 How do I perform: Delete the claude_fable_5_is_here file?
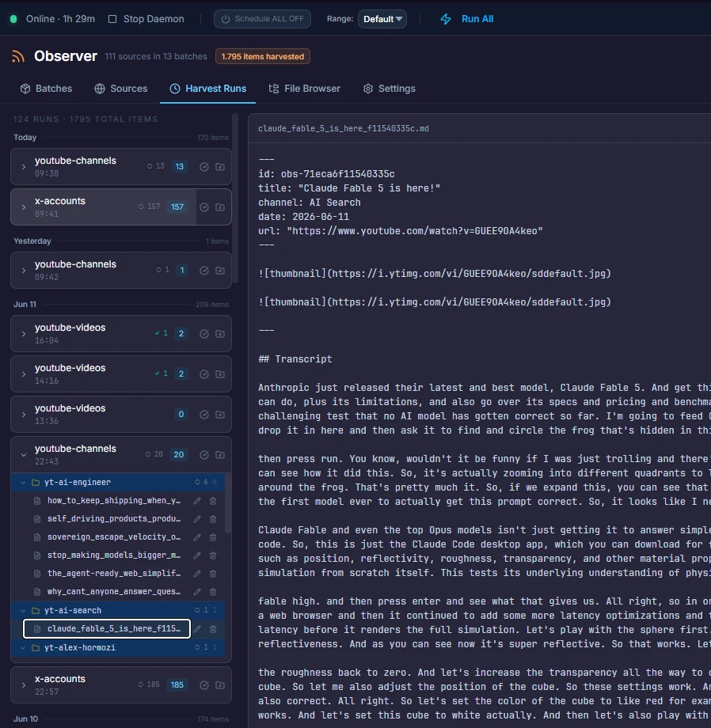(x=213, y=628)
